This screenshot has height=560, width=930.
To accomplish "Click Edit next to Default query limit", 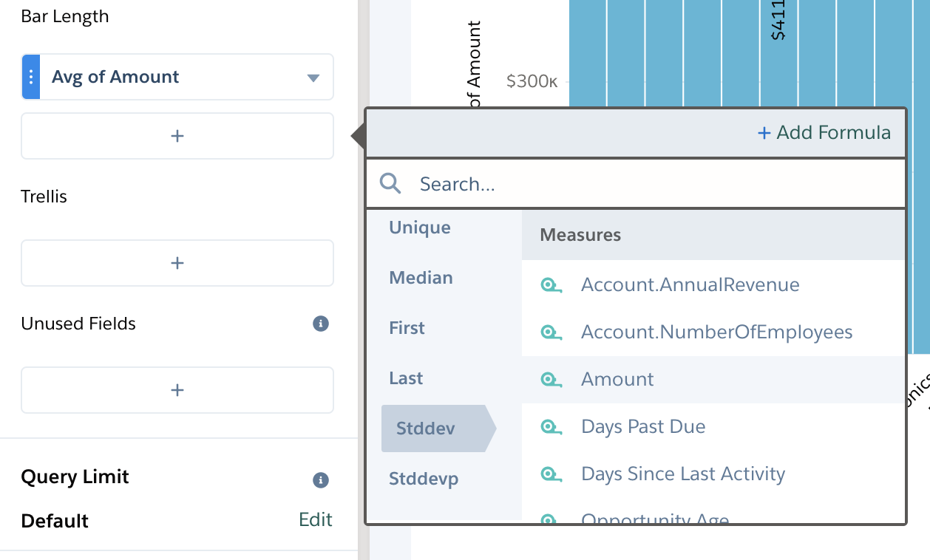I will click(316, 519).
